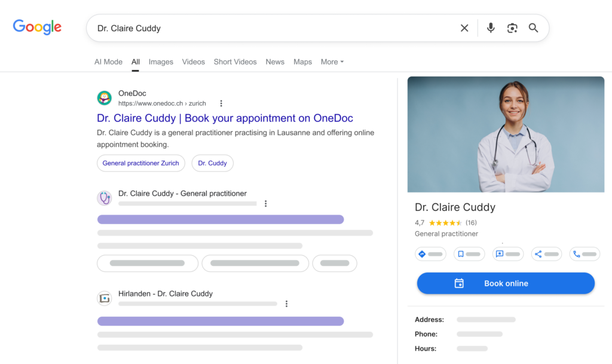The image size is (612, 364).
Task: Open the News tab
Action: click(275, 62)
